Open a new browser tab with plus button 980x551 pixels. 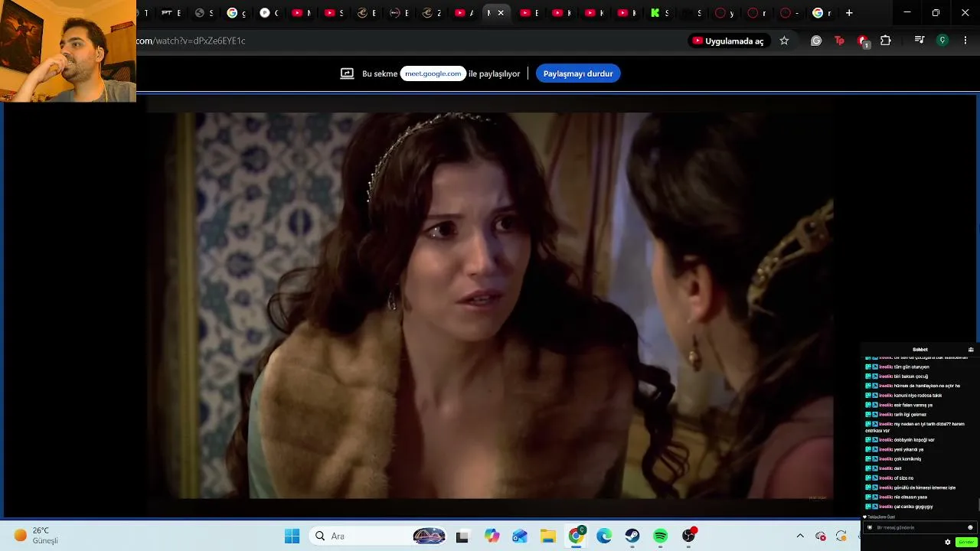click(x=849, y=13)
